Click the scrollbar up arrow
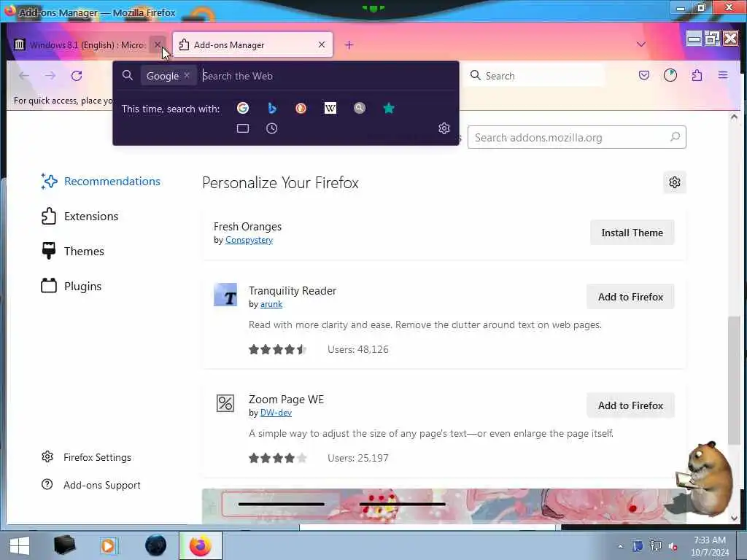747x560 pixels. point(734,117)
